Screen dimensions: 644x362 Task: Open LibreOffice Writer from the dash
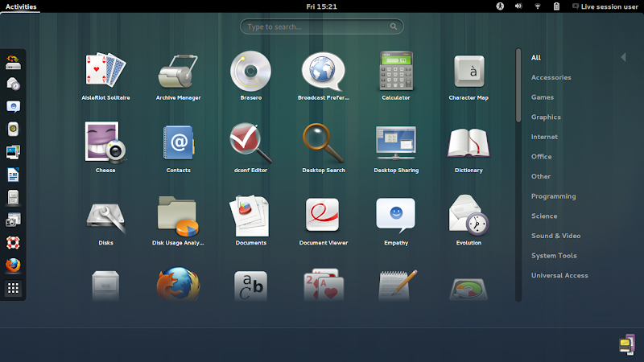pyautogui.click(x=13, y=175)
